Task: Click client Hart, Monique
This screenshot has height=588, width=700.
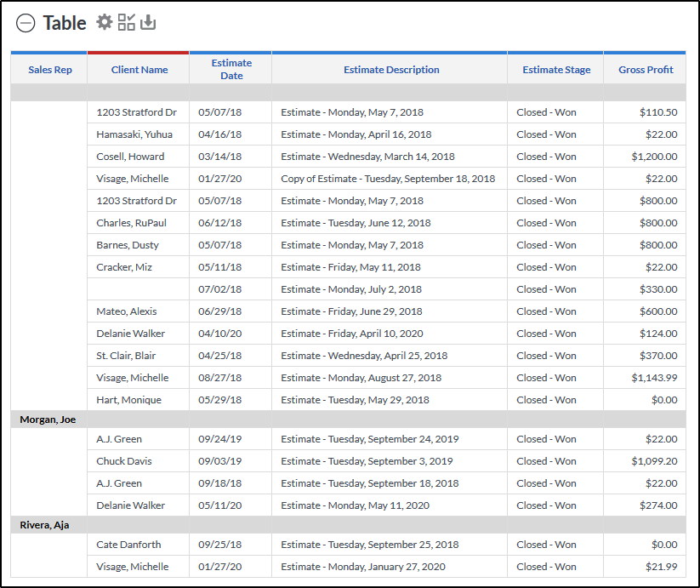Action: pos(129,400)
